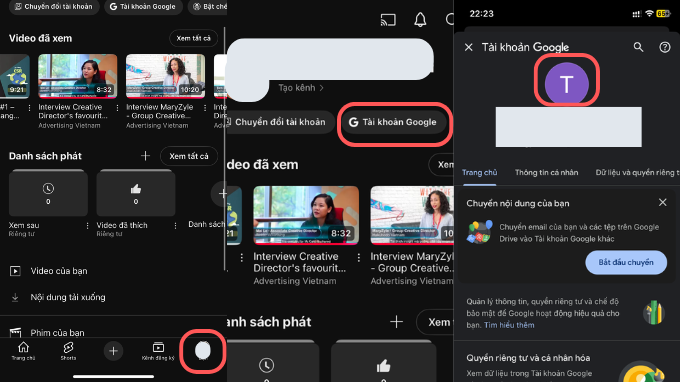
Task: Open 8:32 video thumbnail in middle panel
Action: 306,215
